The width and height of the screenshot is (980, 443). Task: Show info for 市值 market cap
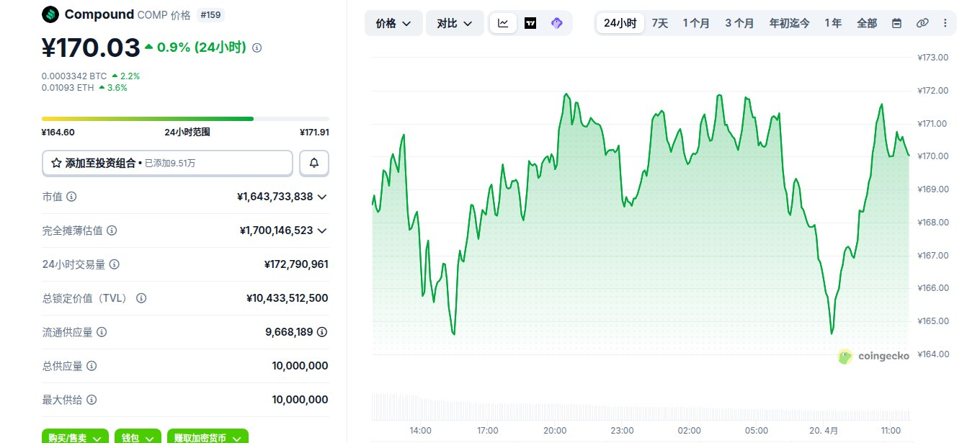point(71,197)
